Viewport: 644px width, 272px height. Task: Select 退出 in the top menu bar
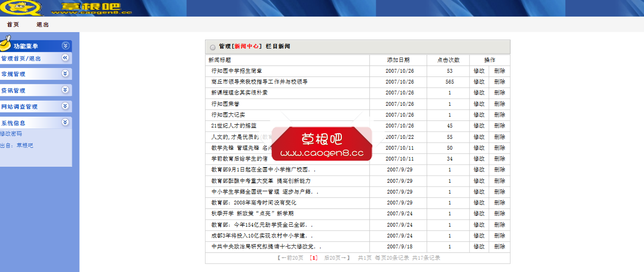point(42,24)
